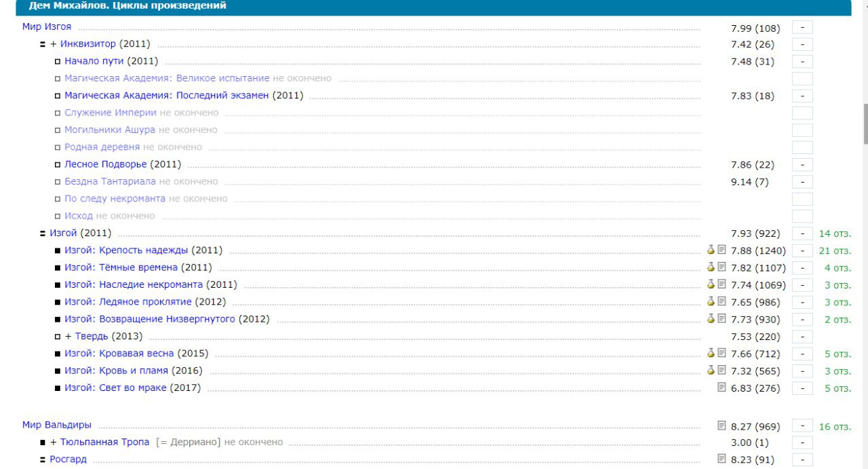This screenshot has width=868, height=469.
Task: View 16 отз. reviews for Мир Вальдиры
Action: pos(835,427)
